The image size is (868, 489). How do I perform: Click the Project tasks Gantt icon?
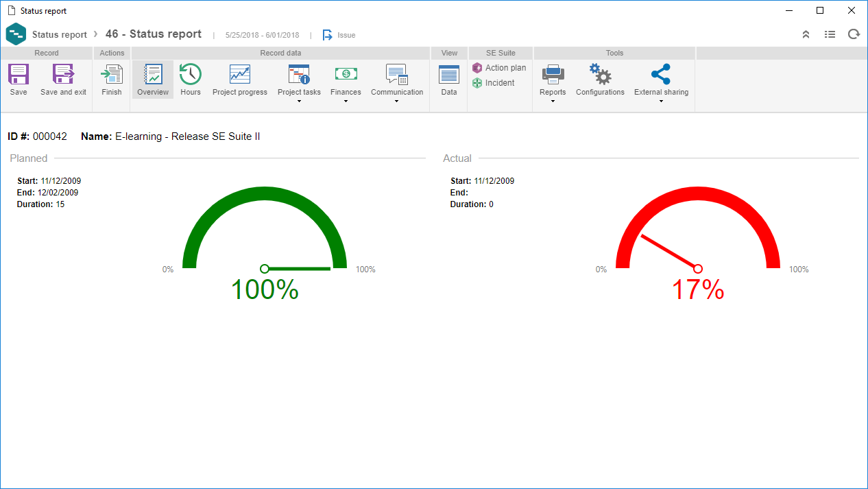click(x=299, y=74)
